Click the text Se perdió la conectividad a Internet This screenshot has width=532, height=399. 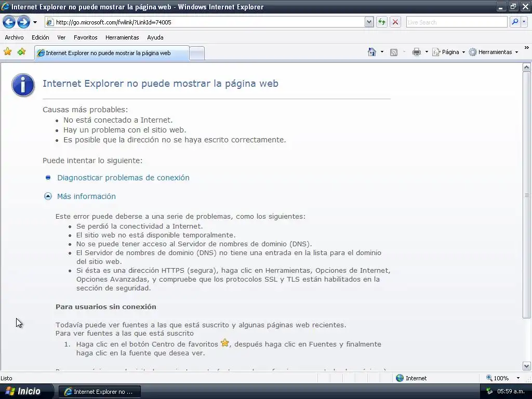point(139,227)
